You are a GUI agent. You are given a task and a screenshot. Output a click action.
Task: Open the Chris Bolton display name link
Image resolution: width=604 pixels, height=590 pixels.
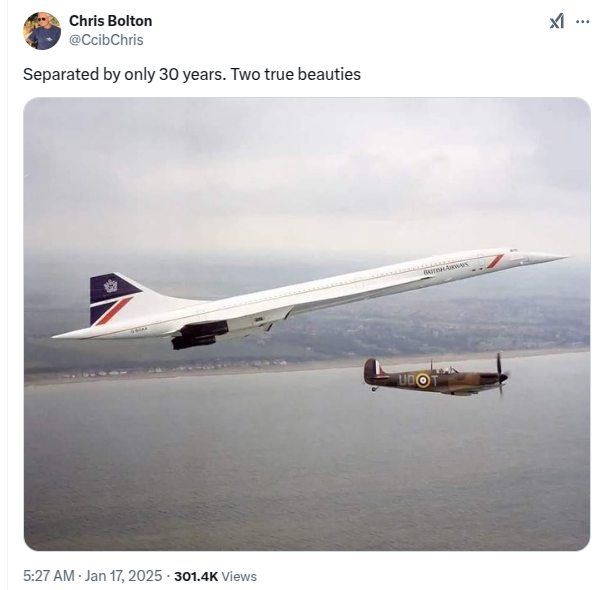click(x=110, y=21)
